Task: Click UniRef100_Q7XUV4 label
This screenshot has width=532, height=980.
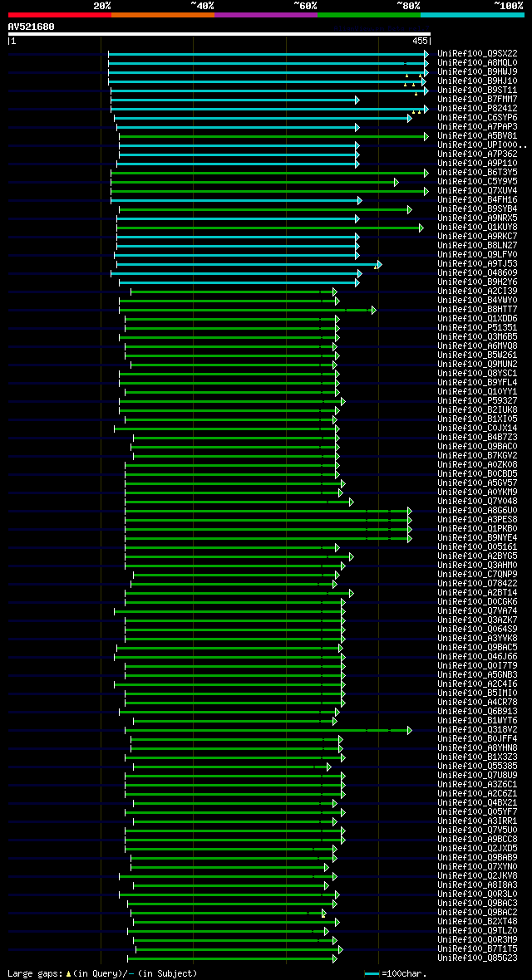Action: 477,191
